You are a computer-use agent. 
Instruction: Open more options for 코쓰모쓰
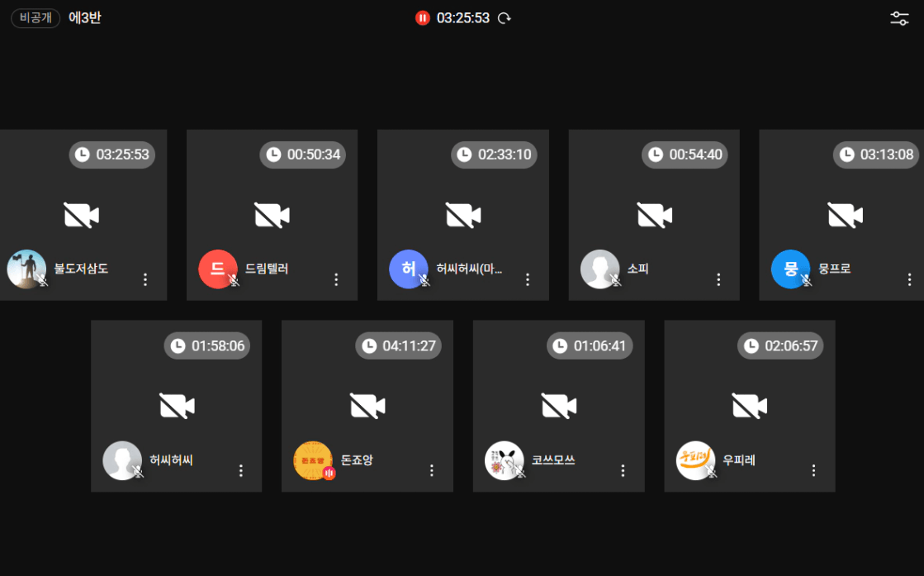[x=623, y=470]
